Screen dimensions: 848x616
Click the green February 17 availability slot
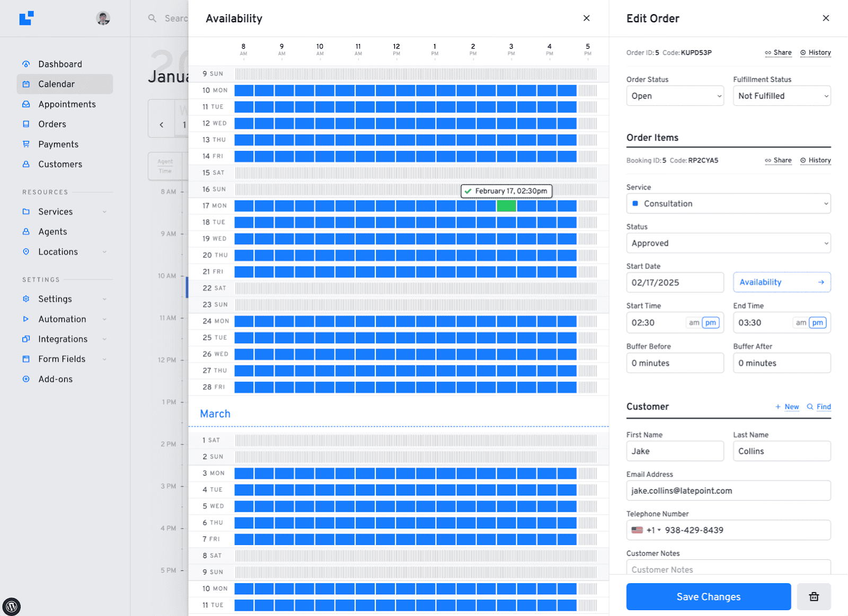pyautogui.click(x=506, y=206)
